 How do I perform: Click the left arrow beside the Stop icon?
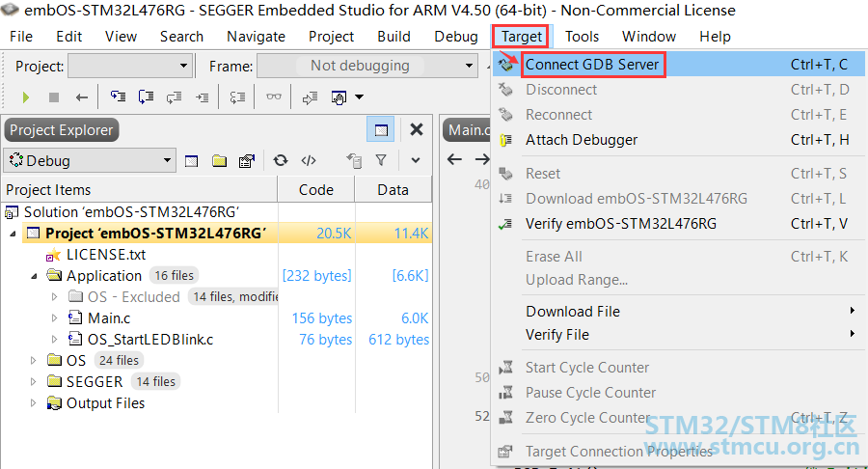(x=82, y=97)
